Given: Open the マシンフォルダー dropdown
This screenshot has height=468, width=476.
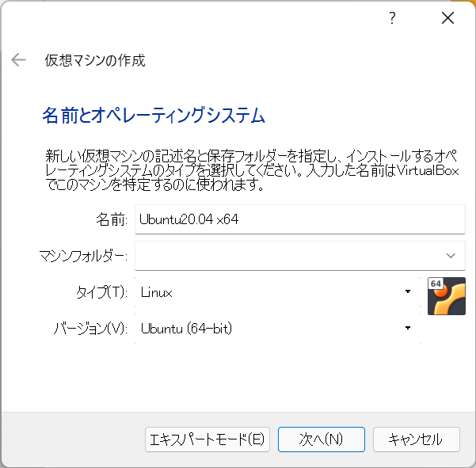Looking at the screenshot, I should [x=300, y=256].
